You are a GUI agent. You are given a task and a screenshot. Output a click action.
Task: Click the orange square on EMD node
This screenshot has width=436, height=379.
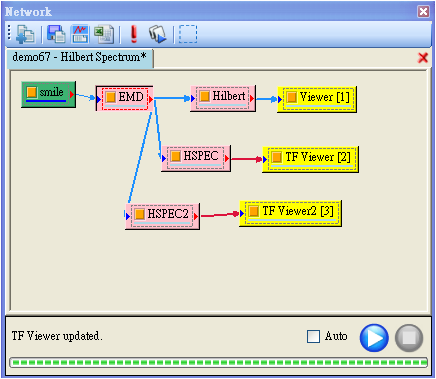(111, 97)
